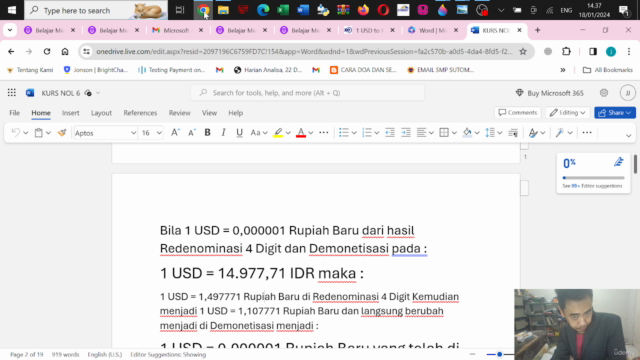The image size is (640, 360).
Task: Click the browser address bar
Action: (x=304, y=51)
